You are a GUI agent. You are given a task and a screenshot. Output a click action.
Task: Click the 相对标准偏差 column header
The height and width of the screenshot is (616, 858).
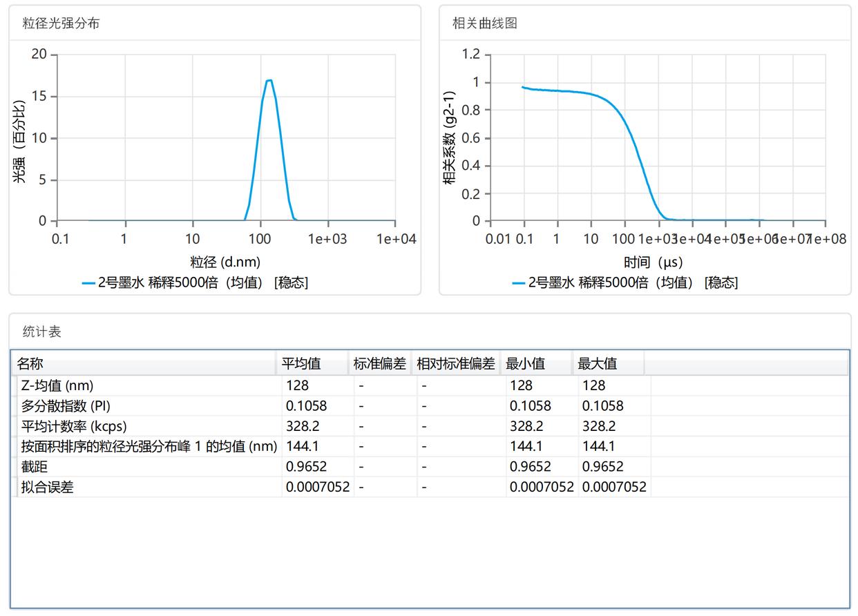pyautogui.click(x=455, y=363)
